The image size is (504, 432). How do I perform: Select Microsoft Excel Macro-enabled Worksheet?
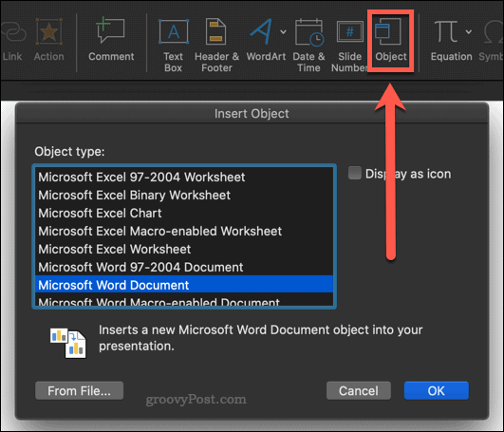pyautogui.click(x=184, y=231)
